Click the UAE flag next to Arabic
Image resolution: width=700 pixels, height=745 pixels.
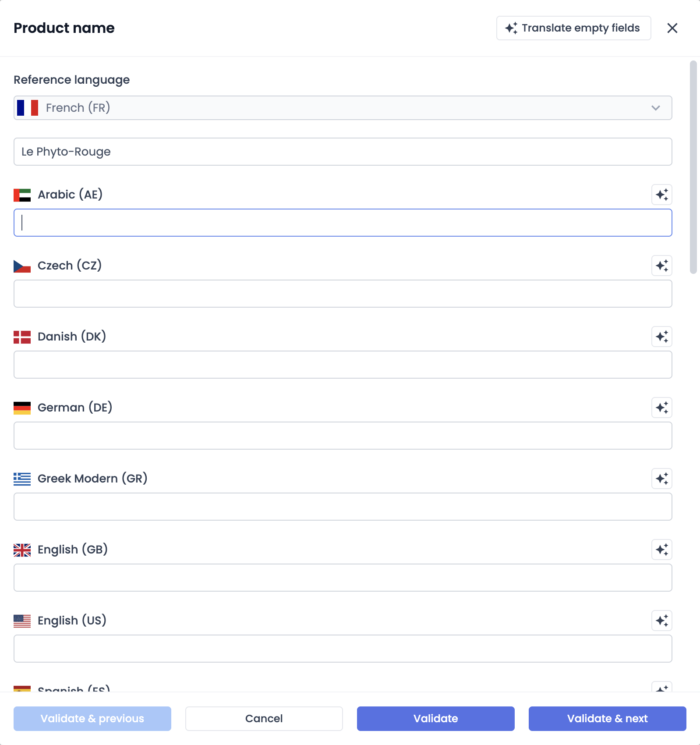(22, 194)
